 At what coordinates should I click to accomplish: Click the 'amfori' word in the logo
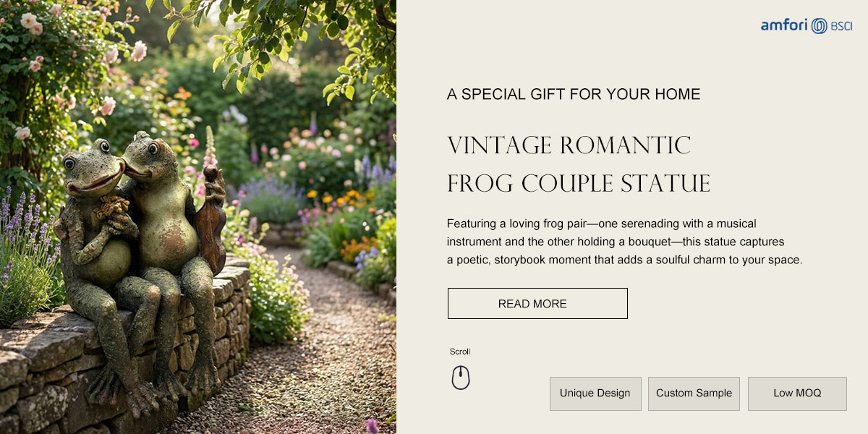coord(784,25)
